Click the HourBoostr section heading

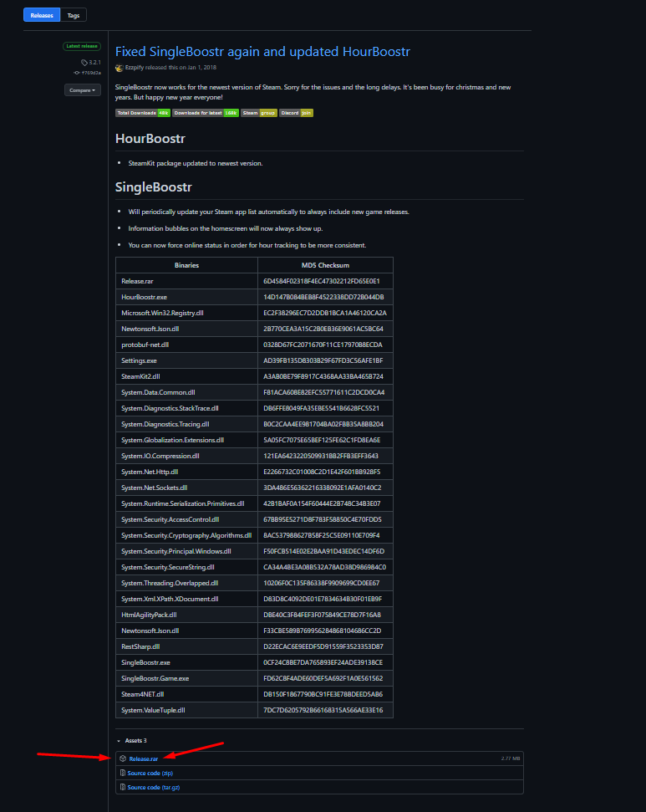point(150,139)
